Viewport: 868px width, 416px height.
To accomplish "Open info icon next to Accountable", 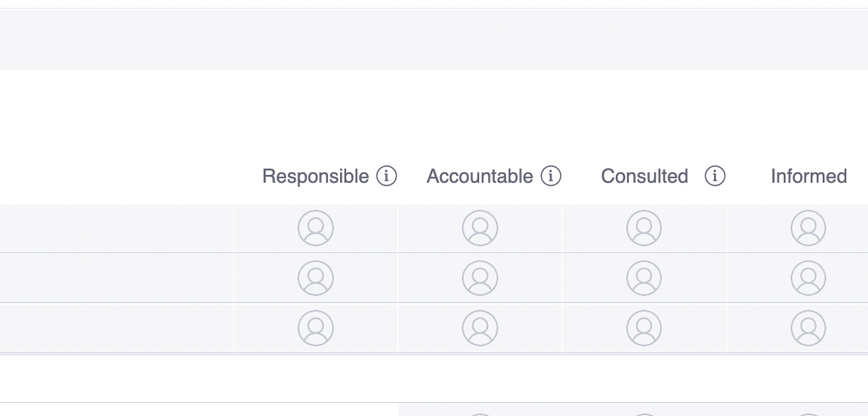I will coord(551,177).
